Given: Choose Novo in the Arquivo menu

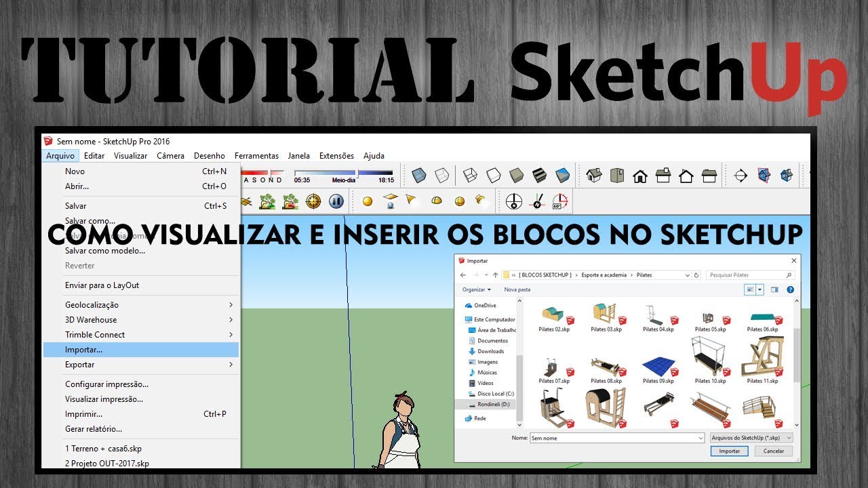Looking at the screenshot, I should 141,171.
